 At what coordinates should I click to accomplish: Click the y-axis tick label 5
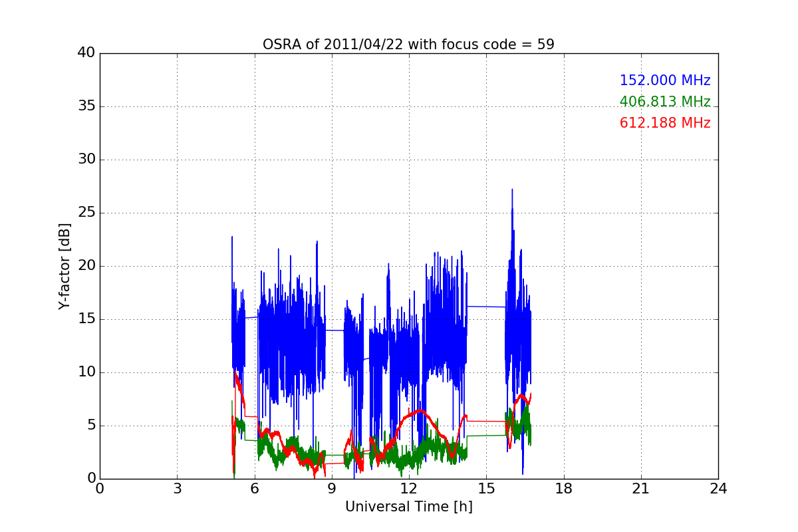tap(90, 426)
